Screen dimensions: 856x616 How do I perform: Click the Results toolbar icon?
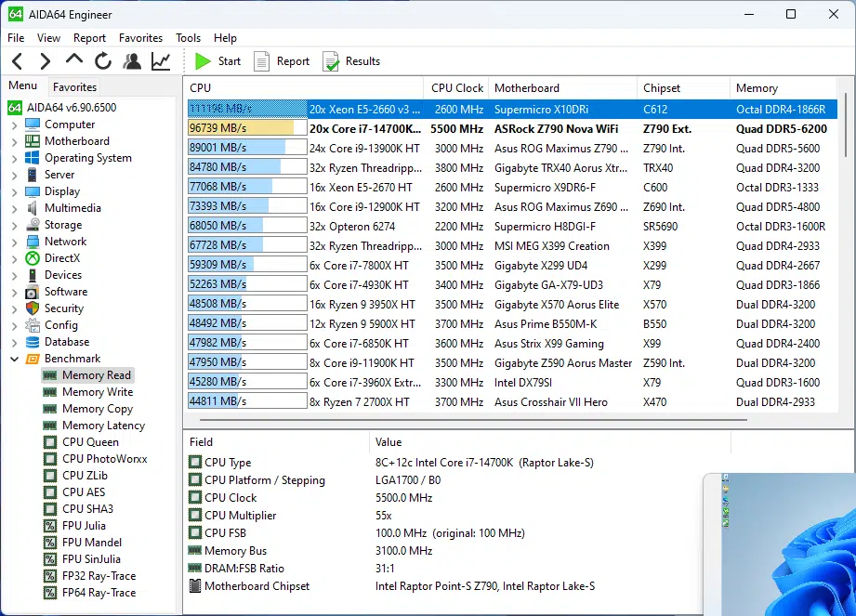pos(350,61)
